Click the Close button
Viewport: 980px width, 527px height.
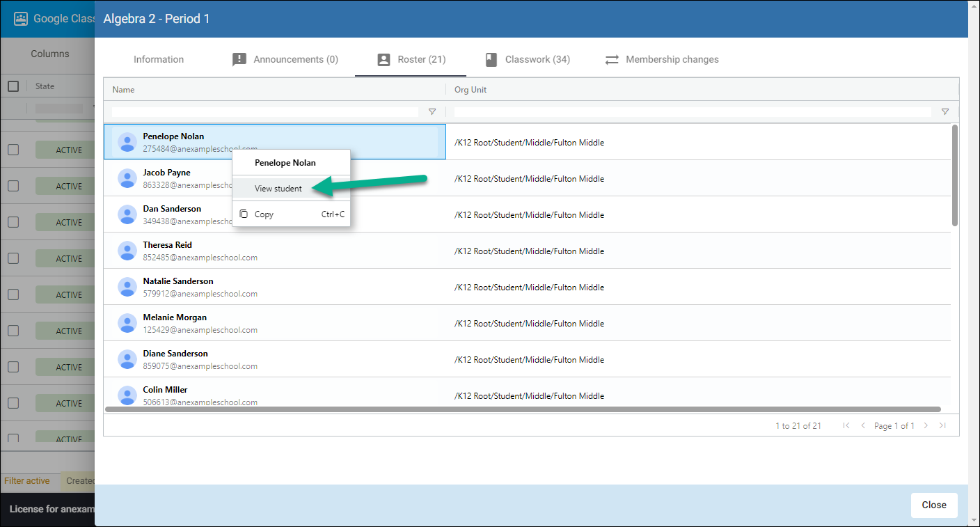934,505
